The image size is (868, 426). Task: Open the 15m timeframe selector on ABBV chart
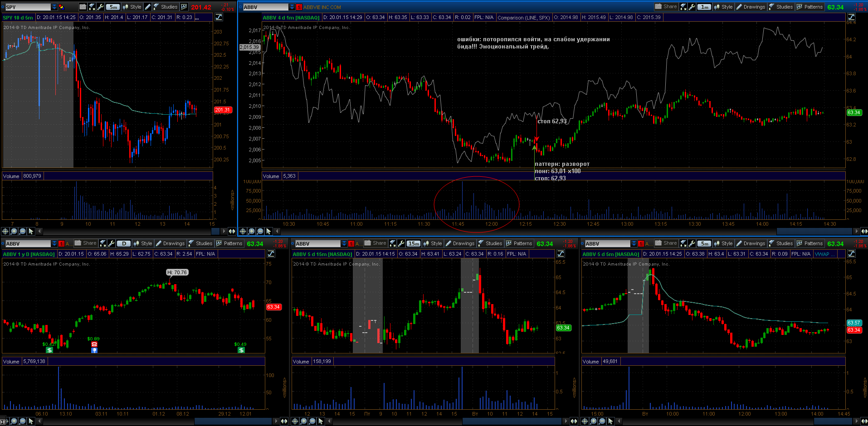pyautogui.click(x=414, y=243)
